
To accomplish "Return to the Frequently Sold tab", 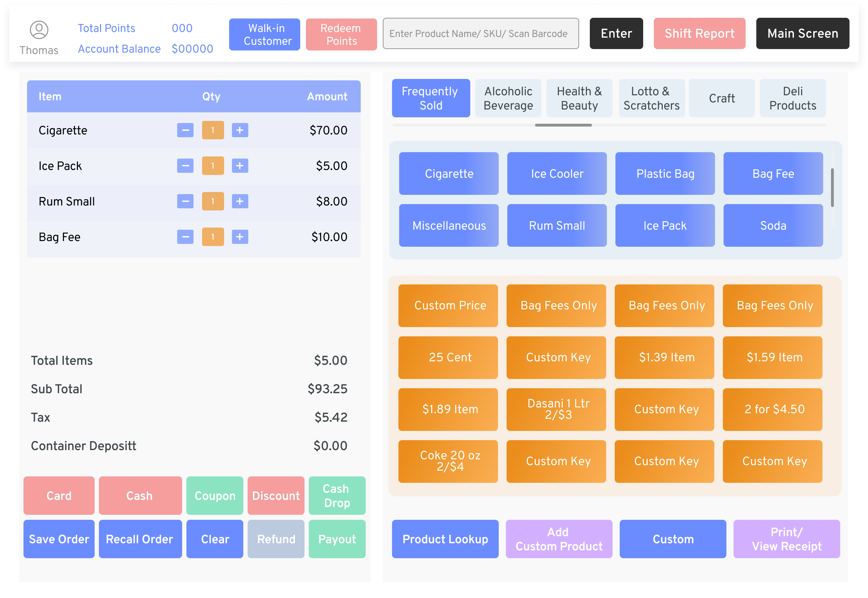I will [x=430, y=98].
